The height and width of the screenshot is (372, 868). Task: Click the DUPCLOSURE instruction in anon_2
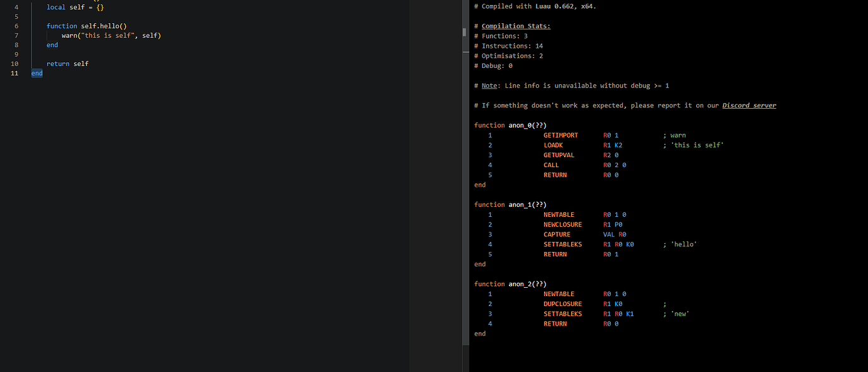click(562, 304)
